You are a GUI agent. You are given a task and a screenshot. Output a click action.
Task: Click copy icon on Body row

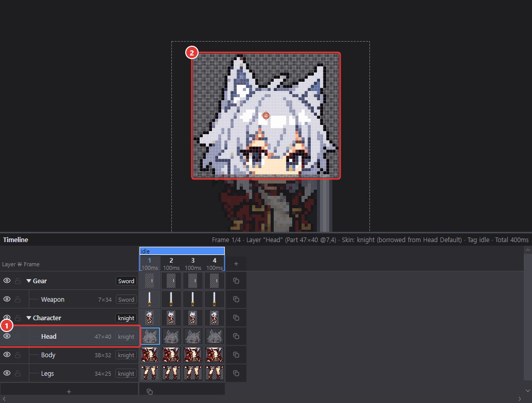tap(236, 355)
